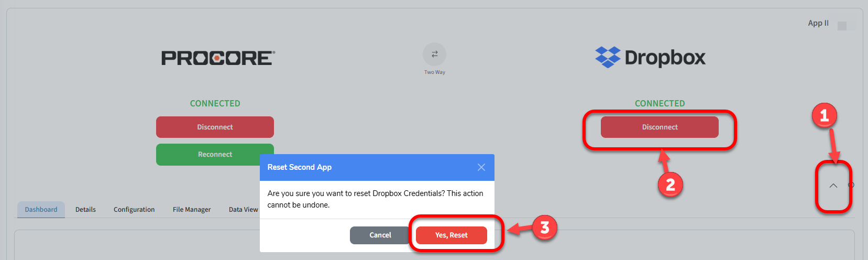Toggle the App II switch
Image resolution: width=868 pixels, height=260 pixels.
point(845,25)
